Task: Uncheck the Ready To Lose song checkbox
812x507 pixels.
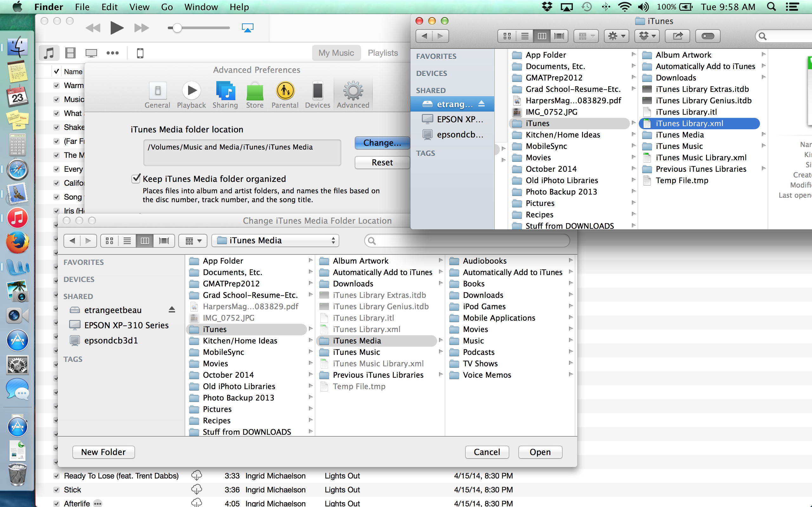Action: click(x=57, y=476)
